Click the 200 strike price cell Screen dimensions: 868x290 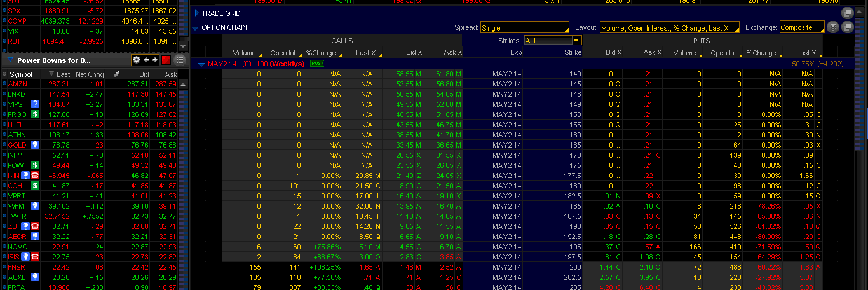552,267
